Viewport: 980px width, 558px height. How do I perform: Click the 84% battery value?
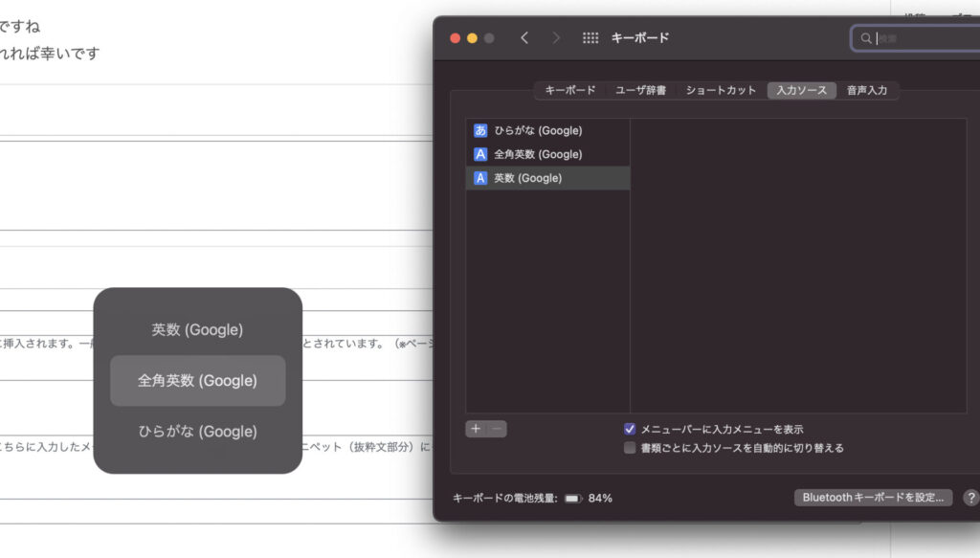tap(600, 498)
